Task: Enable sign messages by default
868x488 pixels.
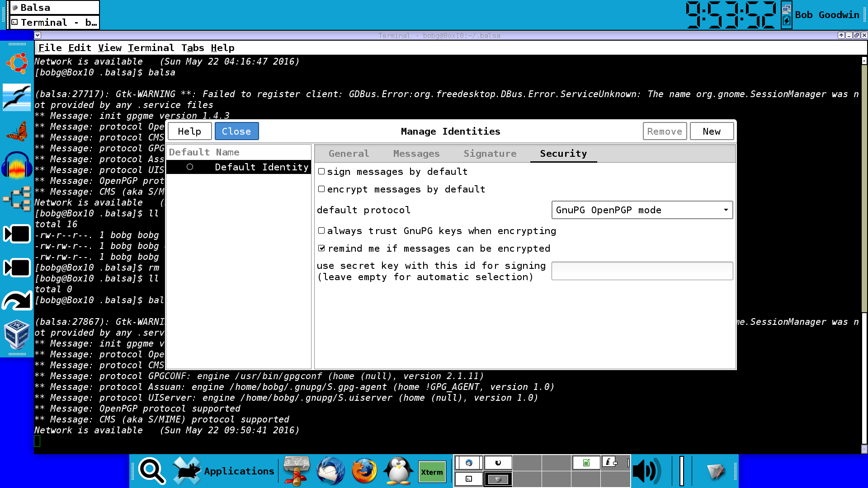Action: coord(321,172)
